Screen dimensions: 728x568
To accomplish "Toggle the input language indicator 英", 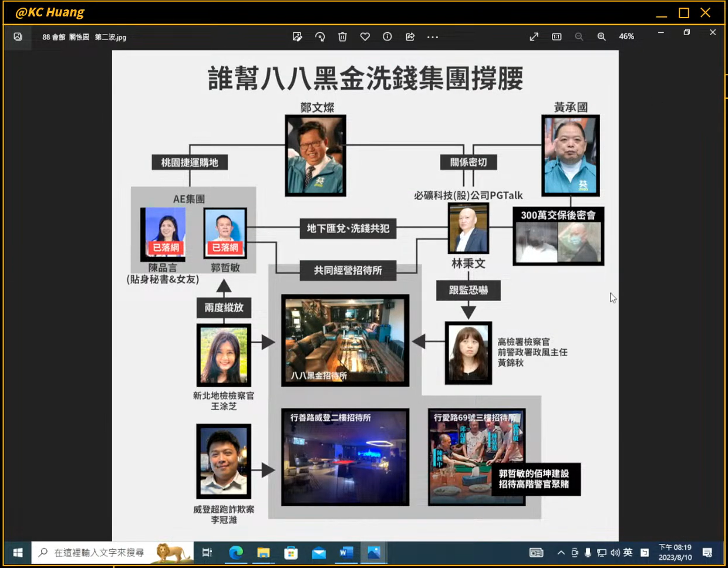I will point(628,552).
